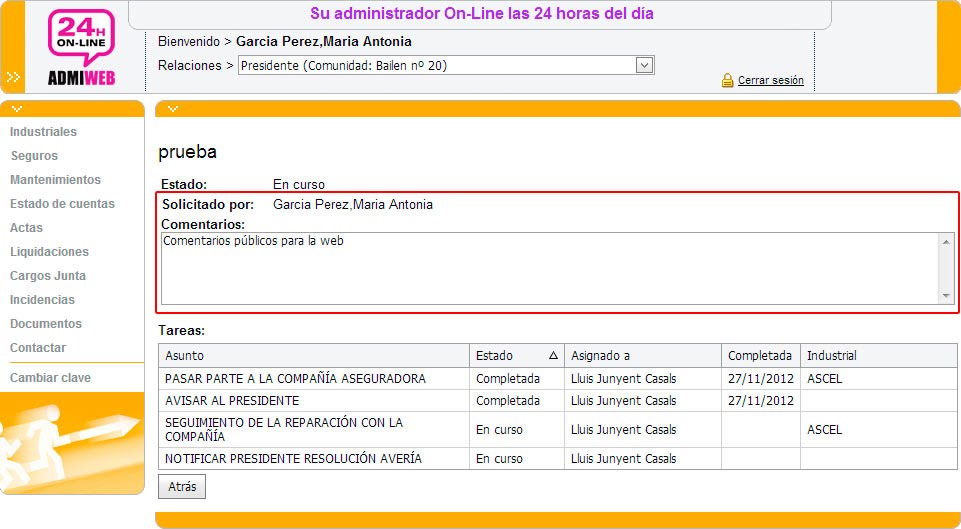Sort tasks by the Estado column triangle
Viewport: 961px width, 529px height.
pos(553,356)
